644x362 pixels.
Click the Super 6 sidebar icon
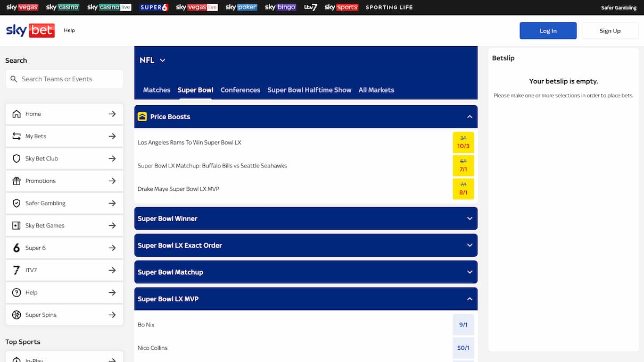coord(16,248)
